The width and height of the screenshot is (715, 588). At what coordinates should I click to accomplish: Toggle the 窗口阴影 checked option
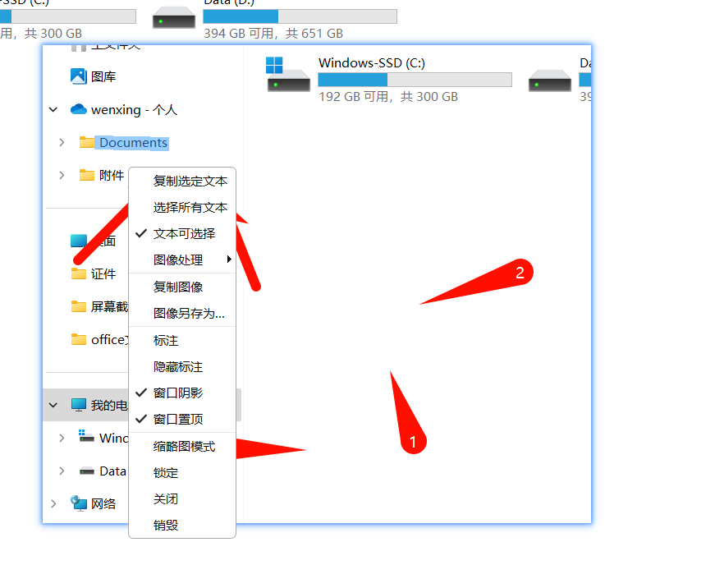178,393
